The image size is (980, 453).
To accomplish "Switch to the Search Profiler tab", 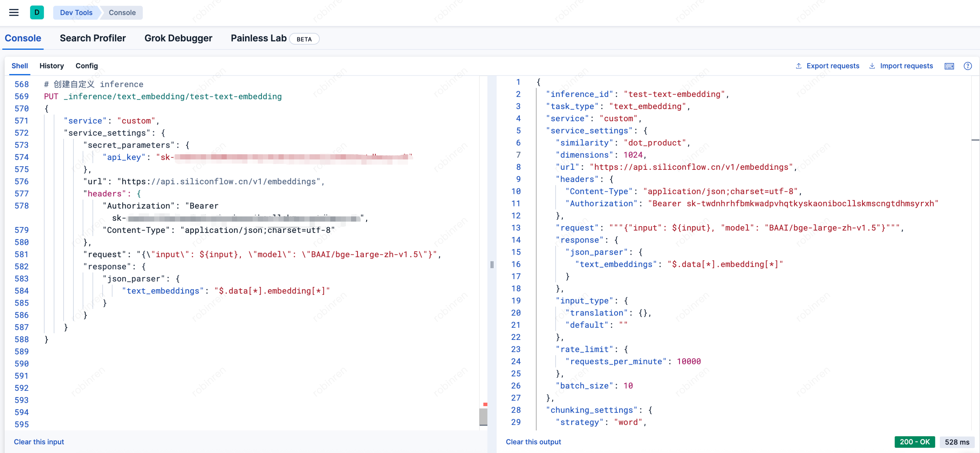I will click(x=92, y=38).
